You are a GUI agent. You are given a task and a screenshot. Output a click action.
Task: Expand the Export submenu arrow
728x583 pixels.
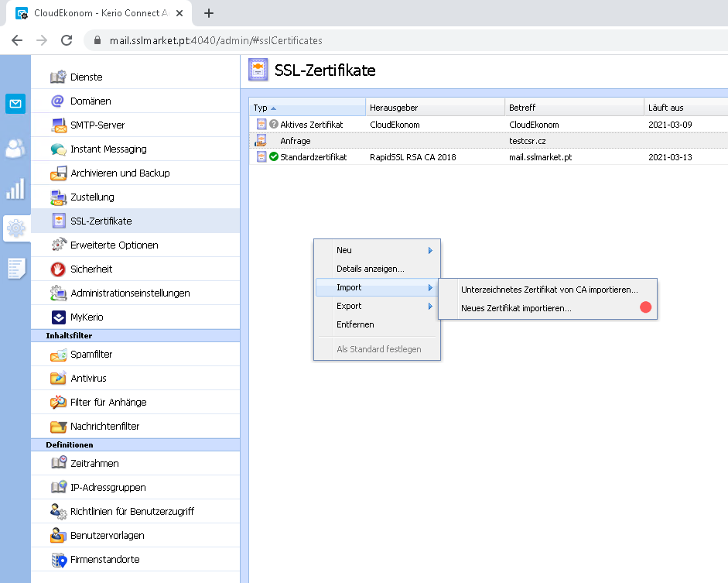point(430,306)
